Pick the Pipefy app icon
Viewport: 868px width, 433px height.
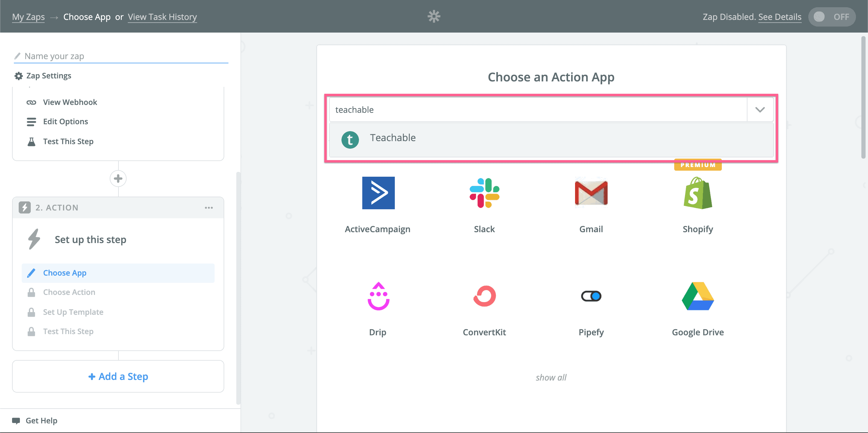click(591, 296)
